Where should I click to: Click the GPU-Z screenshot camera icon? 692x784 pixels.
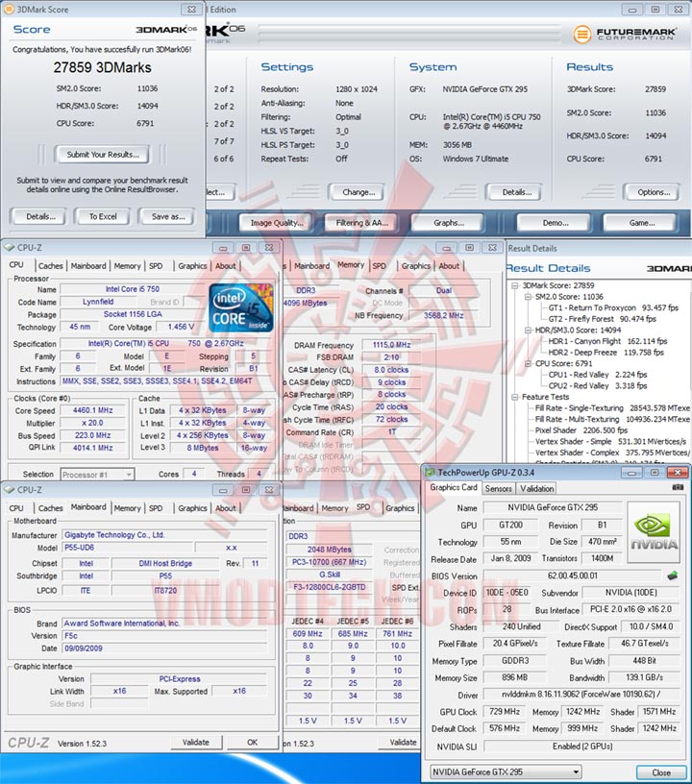678,487
